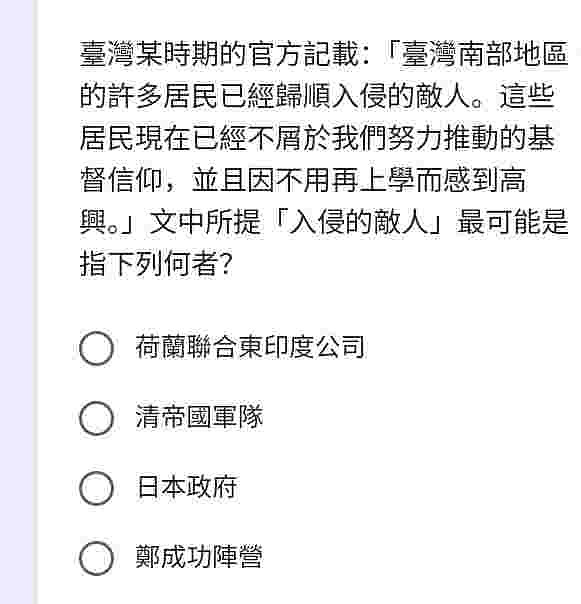This screenshot has height=604, width=581.
Task: Click the answer label text 日本政府
Action: (x=186, y=487)
